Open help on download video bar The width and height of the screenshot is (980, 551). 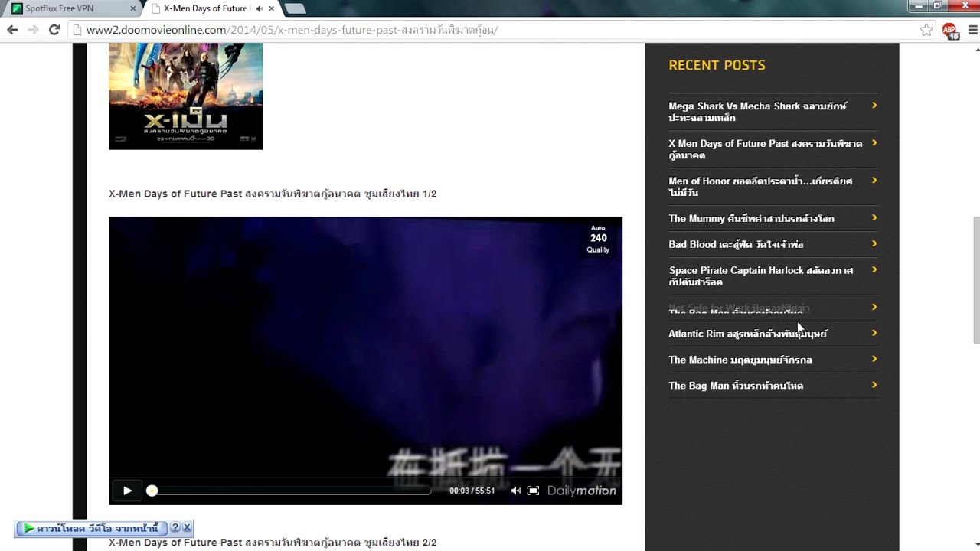175,528
